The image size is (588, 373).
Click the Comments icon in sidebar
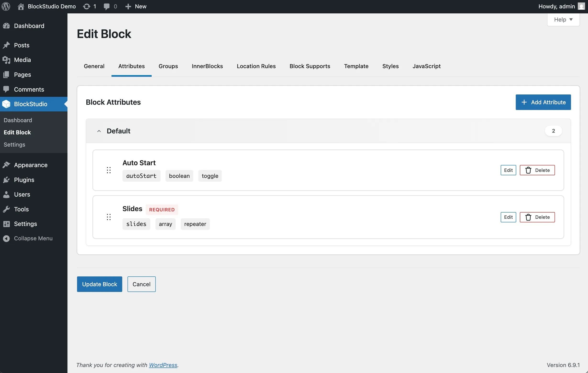point(7,89)
